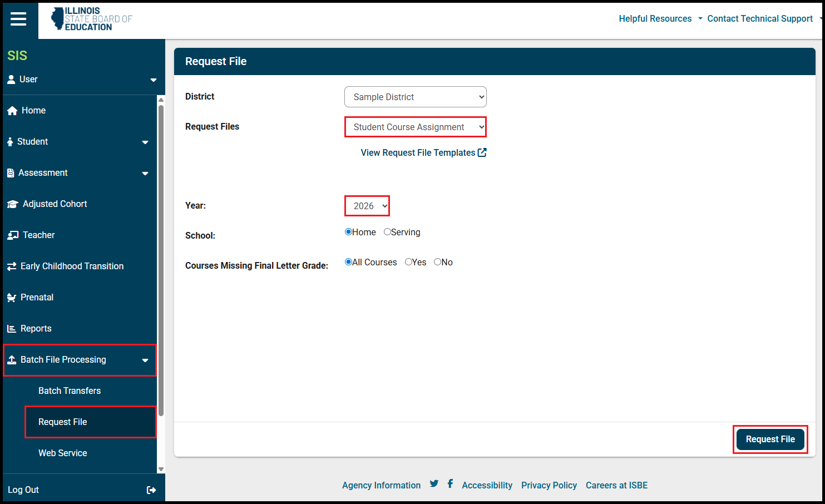This screenshot has width=825, height=504.
Task: Open Batch Transfers in sidebar
Action: [x=70, y=391]
